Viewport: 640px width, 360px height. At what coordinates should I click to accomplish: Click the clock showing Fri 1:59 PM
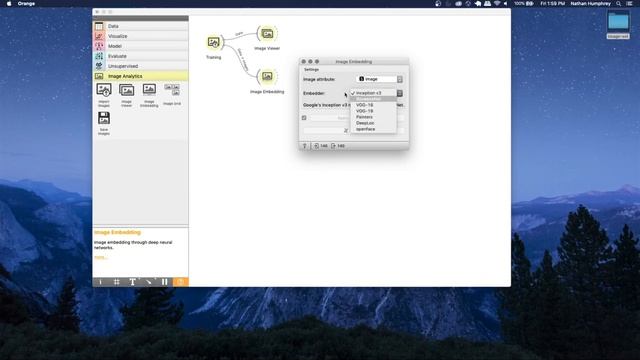(553, 3)
